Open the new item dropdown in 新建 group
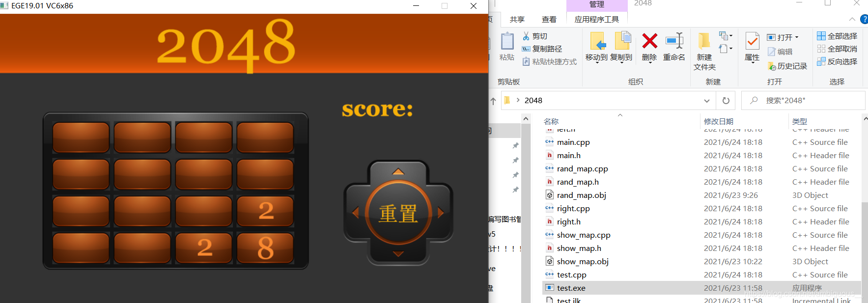The height and width of the screenshot is (303, 868). click(726, 36)
